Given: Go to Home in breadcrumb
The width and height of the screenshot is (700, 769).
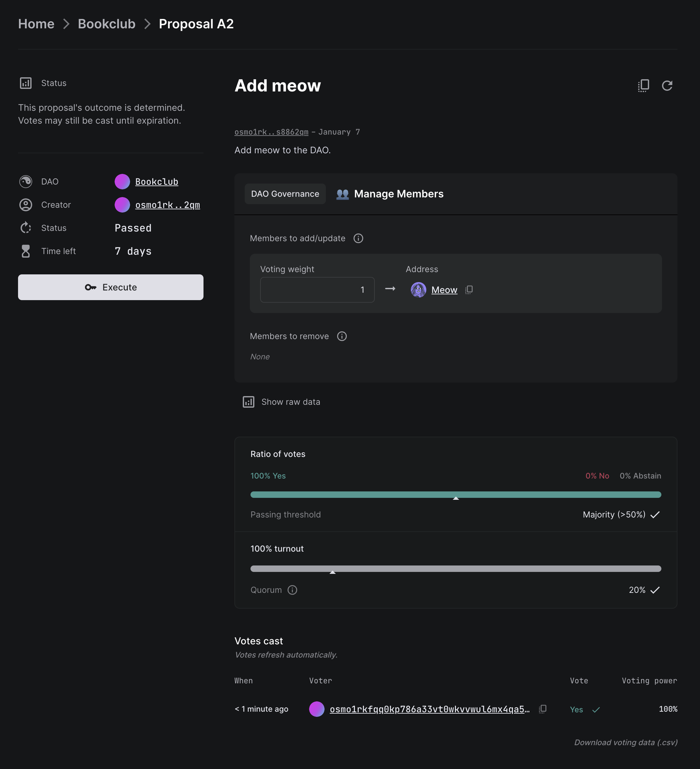Looking at the screenshot, I should click(x=36, y=24).
